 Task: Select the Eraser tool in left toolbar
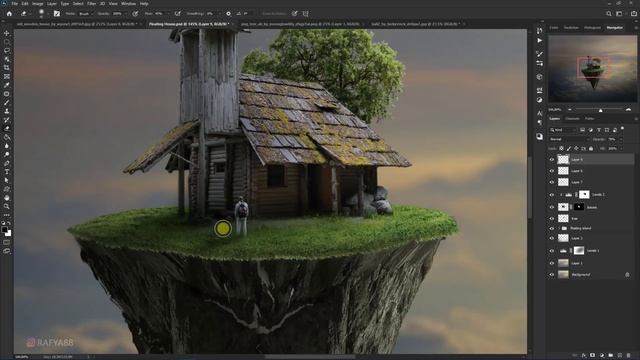click(7, 128)
